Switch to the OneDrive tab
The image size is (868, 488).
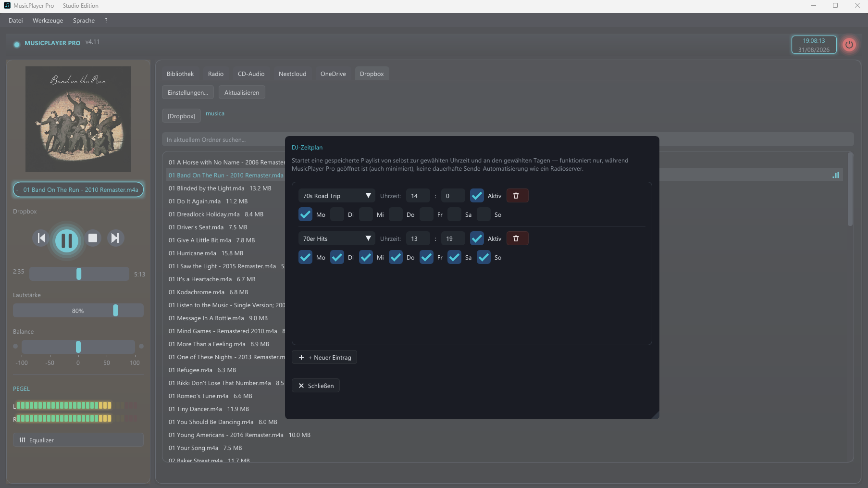point(333,74)
